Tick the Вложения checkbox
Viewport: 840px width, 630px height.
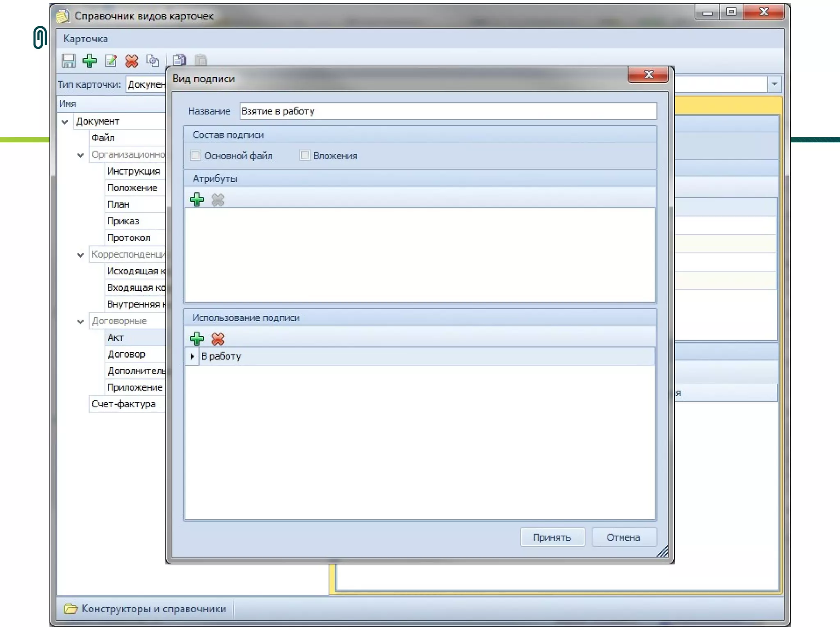(305, 155)
